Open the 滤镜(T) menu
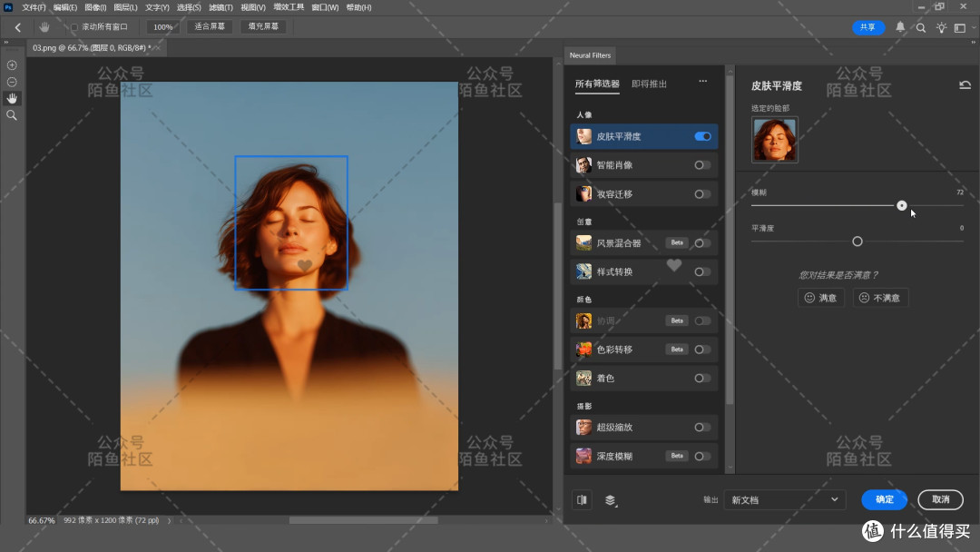 (x=220, y=7)
